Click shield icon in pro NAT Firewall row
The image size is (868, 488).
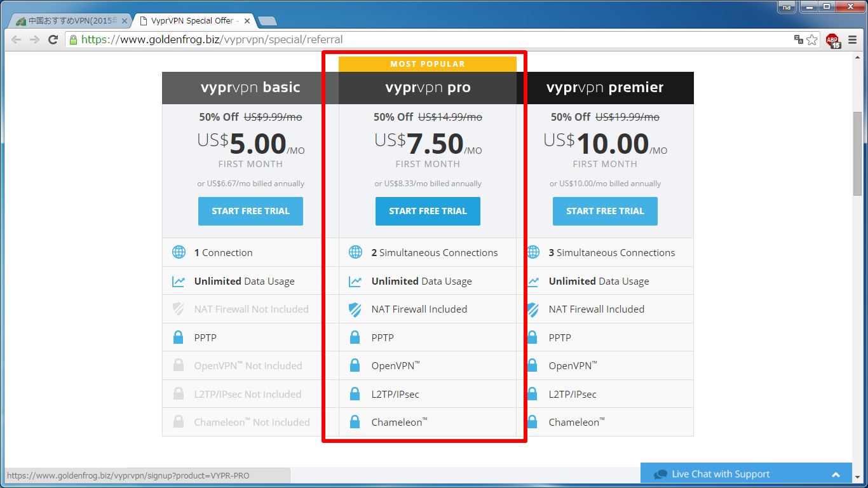356,309
